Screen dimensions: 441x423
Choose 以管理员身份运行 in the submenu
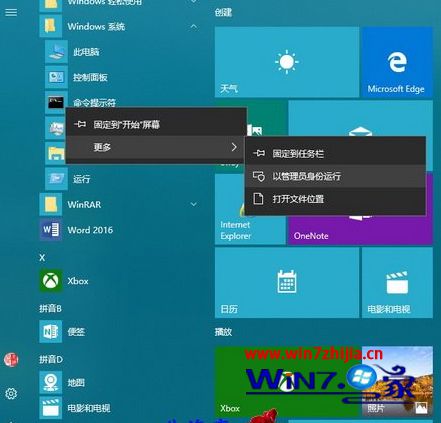point(335,176)
